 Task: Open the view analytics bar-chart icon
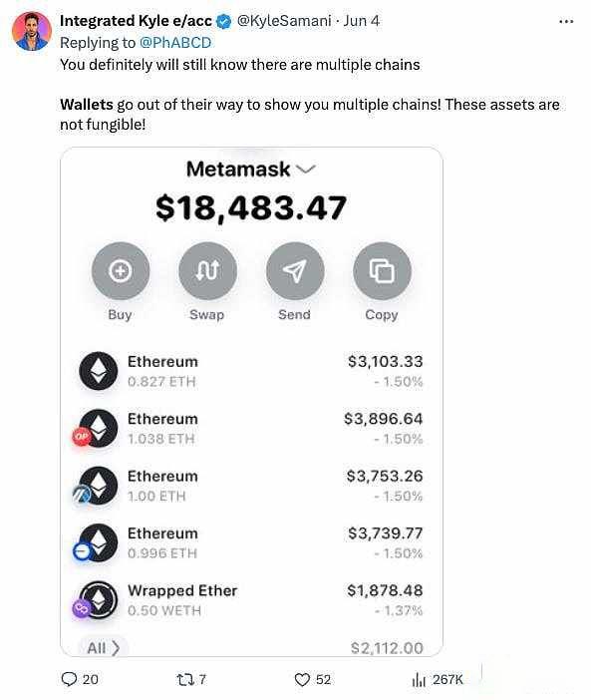click(x=419, y=679)
